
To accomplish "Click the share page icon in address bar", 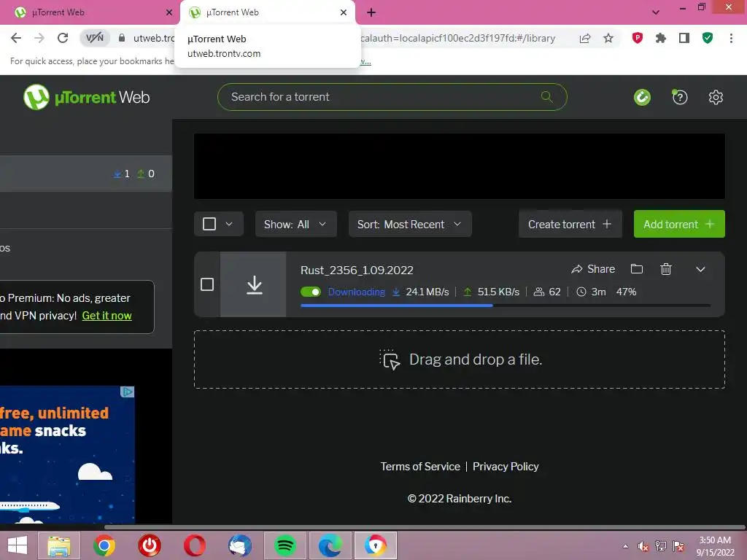I will (585, 38).
